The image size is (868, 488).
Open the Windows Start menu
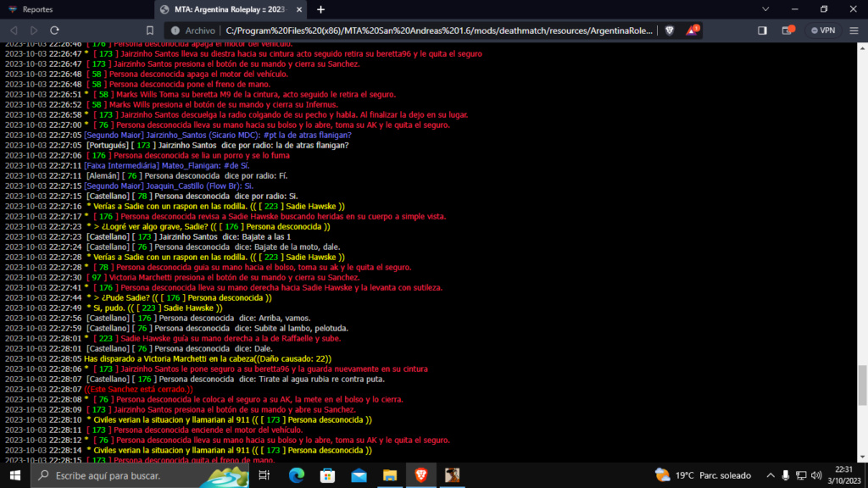tap(15, 475)
